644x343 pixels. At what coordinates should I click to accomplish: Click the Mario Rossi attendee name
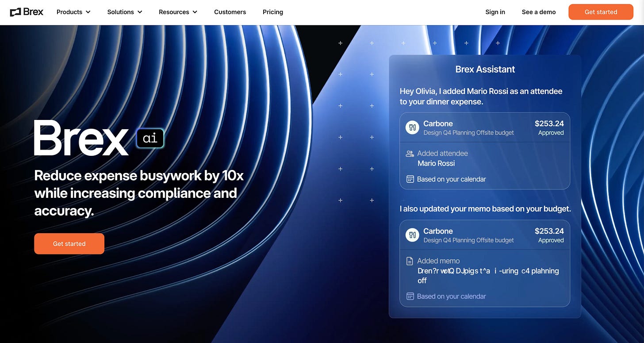click(436, 163)
